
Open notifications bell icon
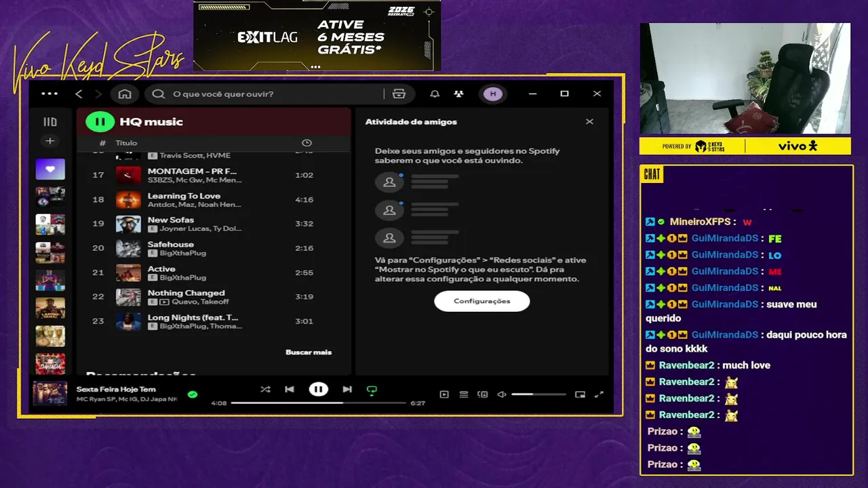click(x=435, y=94)
